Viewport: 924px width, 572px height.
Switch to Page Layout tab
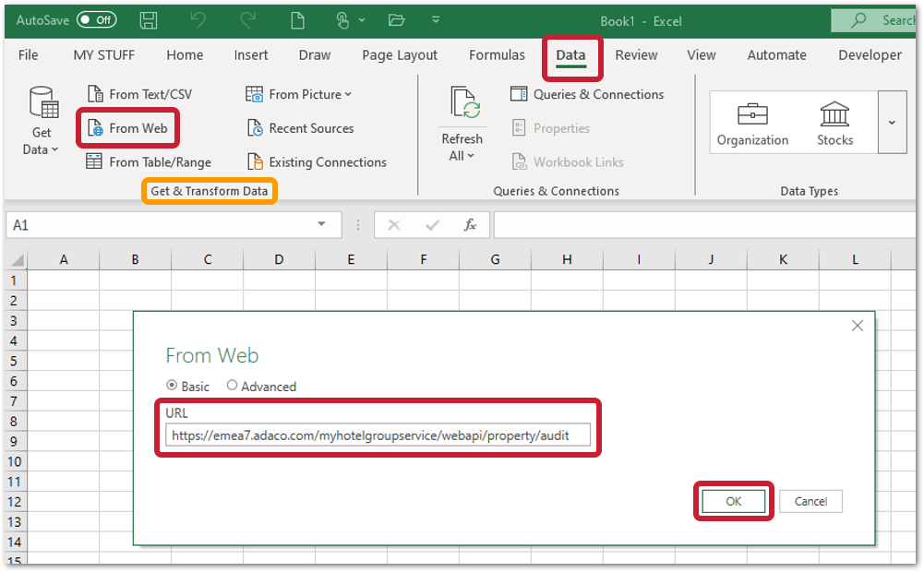tap(400, 55)
